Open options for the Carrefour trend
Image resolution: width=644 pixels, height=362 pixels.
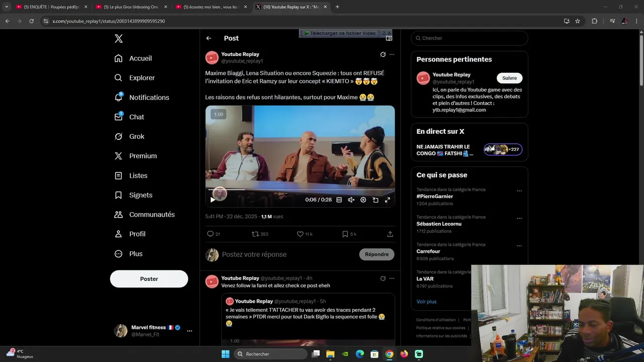click(x=519, y=246)
